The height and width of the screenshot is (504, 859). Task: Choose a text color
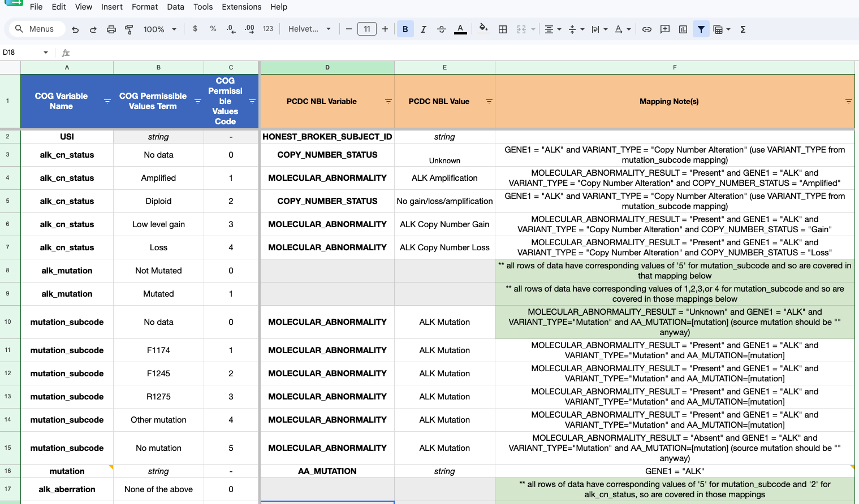coord(460,29)
